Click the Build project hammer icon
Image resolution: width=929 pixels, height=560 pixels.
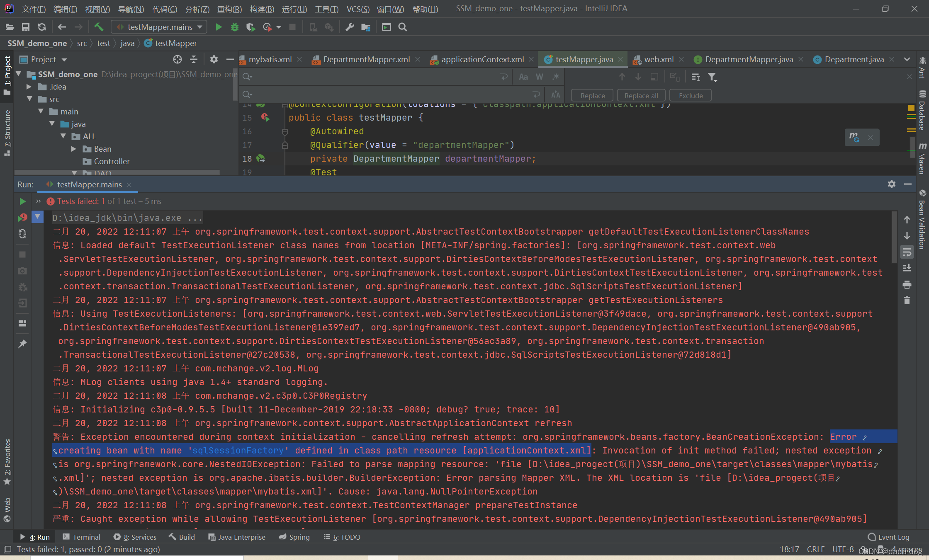click(x=99, y=27)
